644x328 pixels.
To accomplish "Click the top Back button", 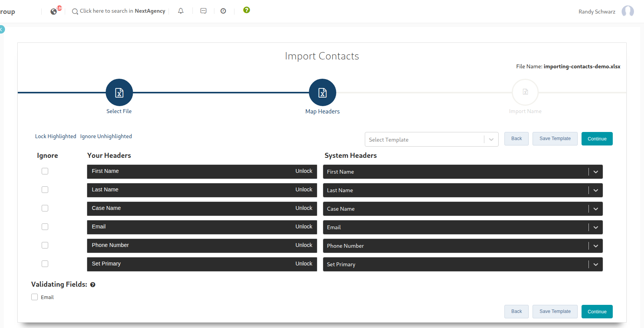I will pyautogui.click(x=516, y=139).
